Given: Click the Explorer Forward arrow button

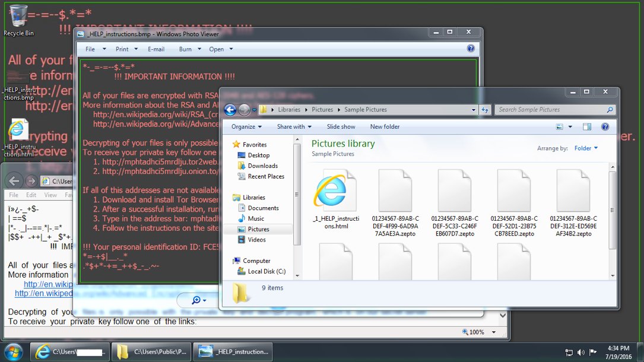Looking at the screenshot, I should point(244,110).
